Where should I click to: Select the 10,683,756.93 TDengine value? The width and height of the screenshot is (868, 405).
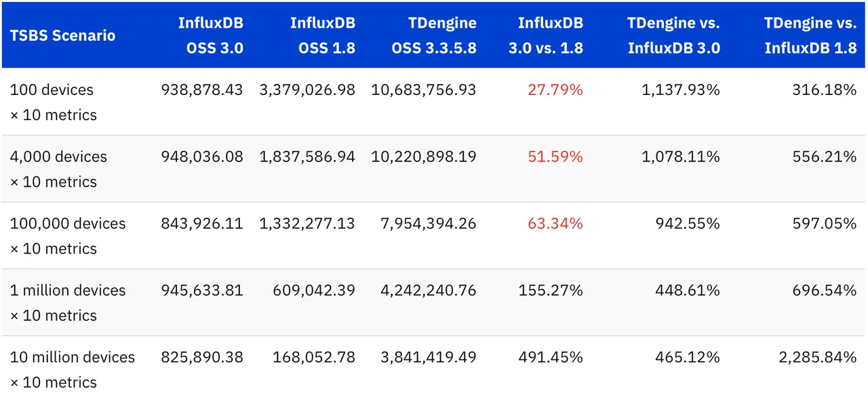coord(423,90)
